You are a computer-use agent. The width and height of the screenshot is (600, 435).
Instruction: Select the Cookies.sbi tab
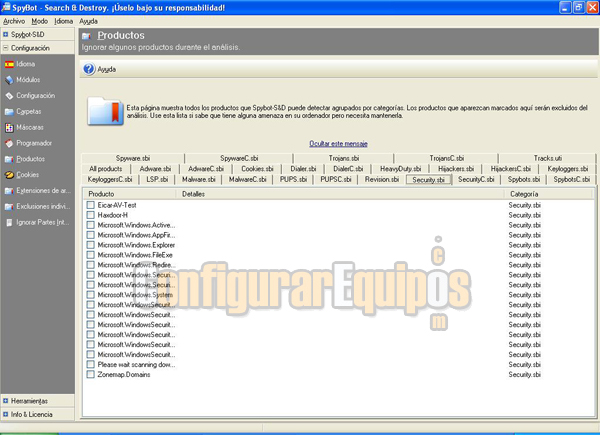point(257,169)
